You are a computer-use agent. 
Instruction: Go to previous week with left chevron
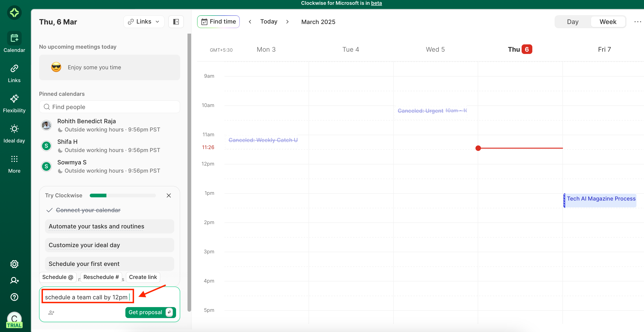coord(250,22)
